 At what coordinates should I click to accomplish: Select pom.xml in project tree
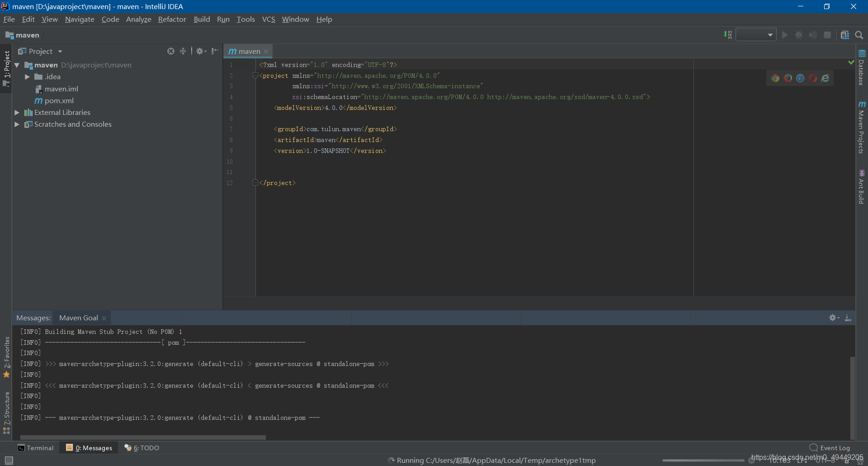[x=54, y=100]
